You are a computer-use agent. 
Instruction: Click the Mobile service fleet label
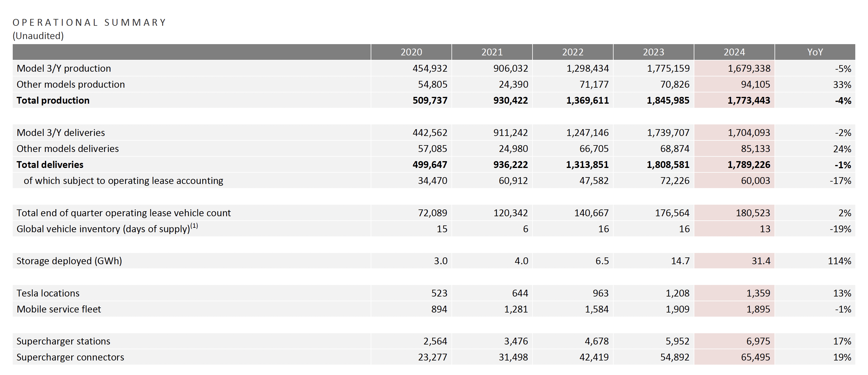(x=59, y=309)
